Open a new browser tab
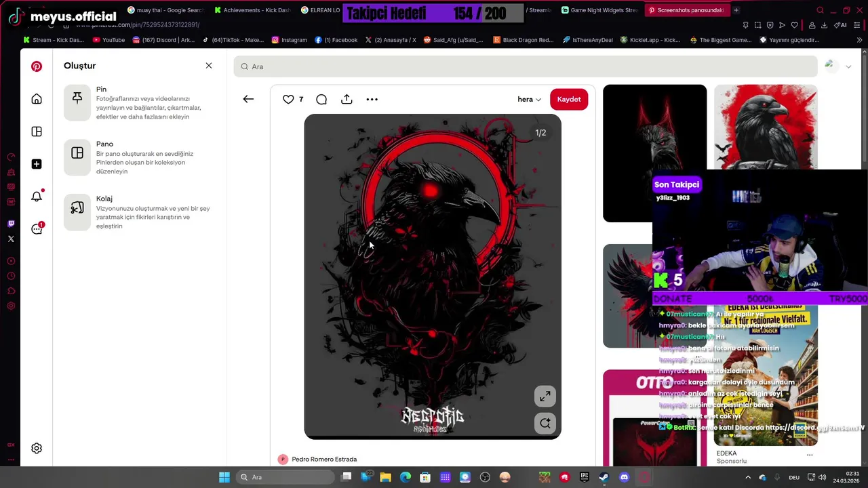The image size is (868, 488). 736,10
